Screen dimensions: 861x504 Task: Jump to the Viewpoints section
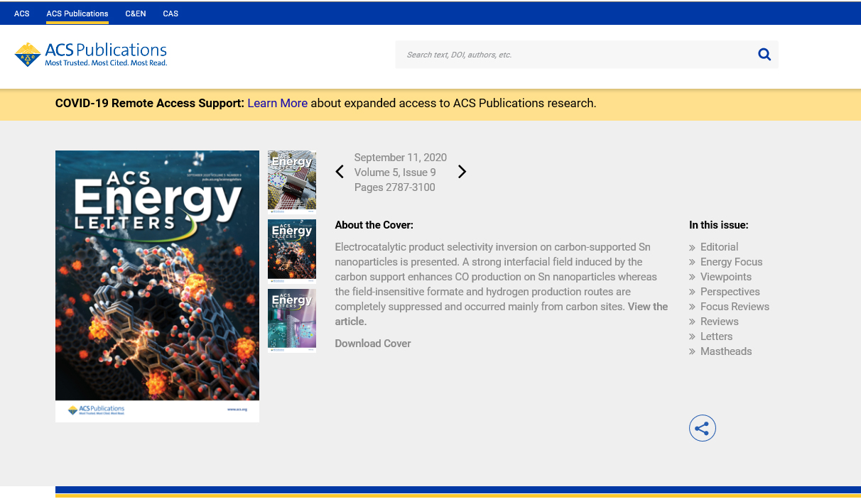(725, 277)
